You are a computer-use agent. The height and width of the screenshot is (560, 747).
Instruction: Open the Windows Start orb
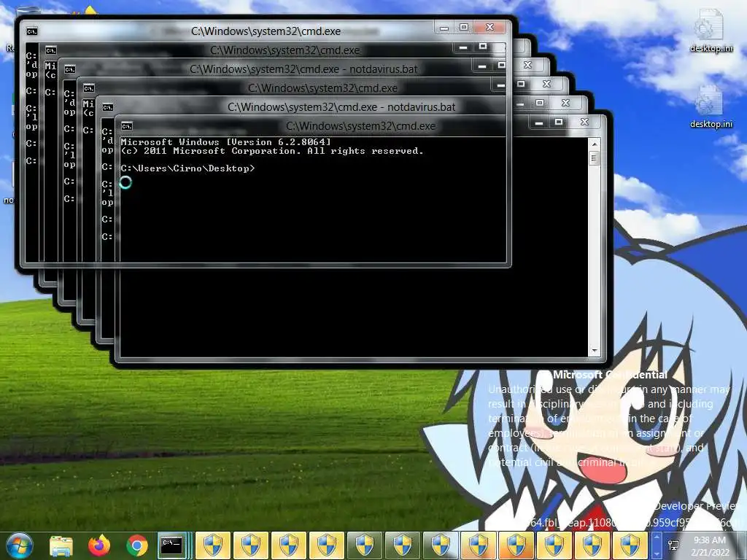pos(19,545)
